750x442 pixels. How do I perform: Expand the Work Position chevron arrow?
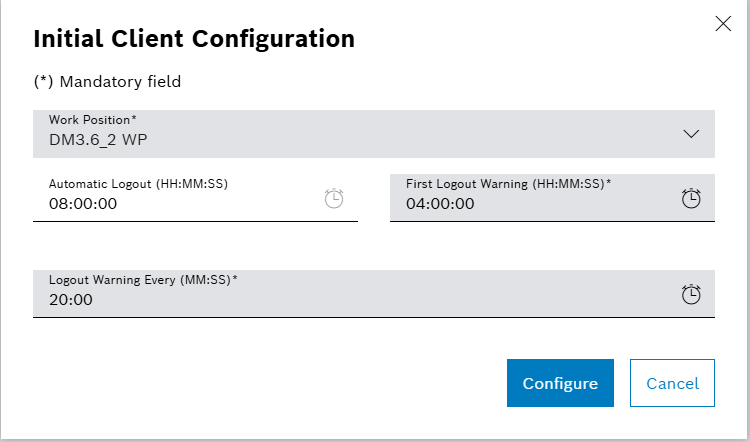[691, 134]
